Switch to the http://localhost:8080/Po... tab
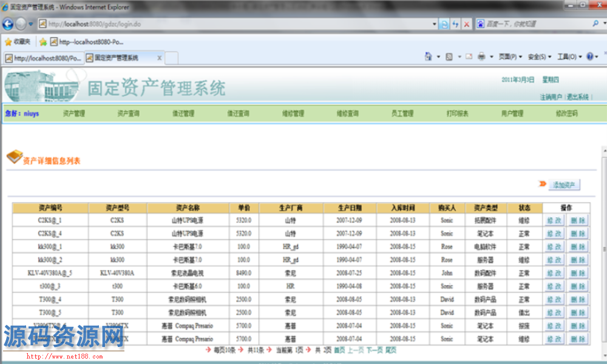The height and width of the screenshot is (364, 607). [43, 58]
